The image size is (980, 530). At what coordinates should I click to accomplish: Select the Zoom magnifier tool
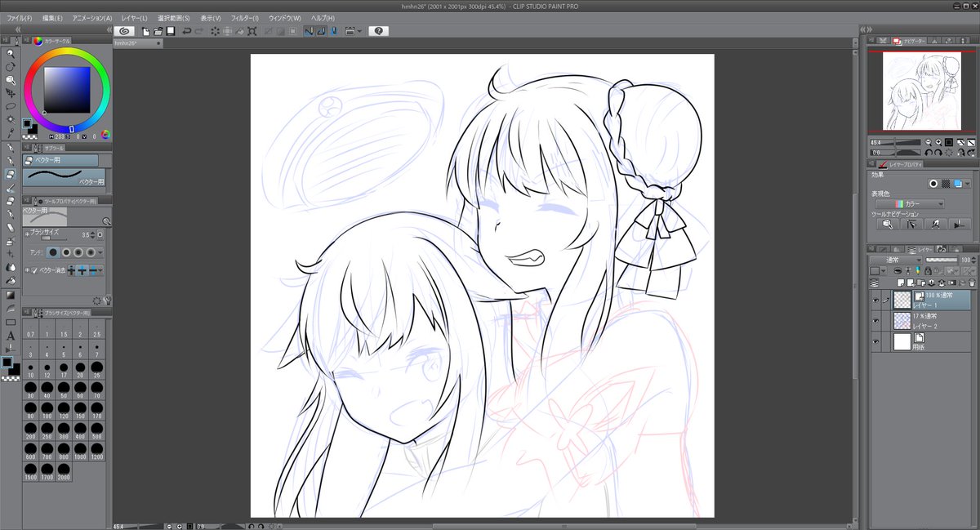[11, 53]
